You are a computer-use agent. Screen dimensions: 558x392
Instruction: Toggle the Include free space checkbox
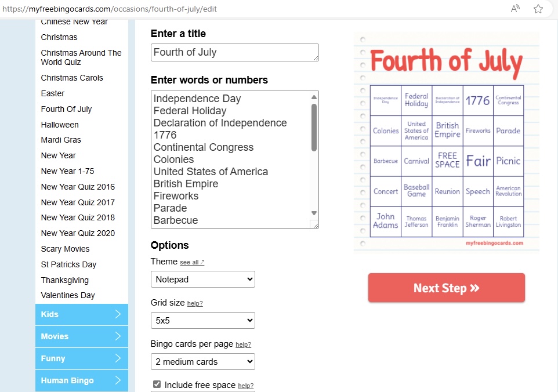pyautogui.click(x=157, y=384)
